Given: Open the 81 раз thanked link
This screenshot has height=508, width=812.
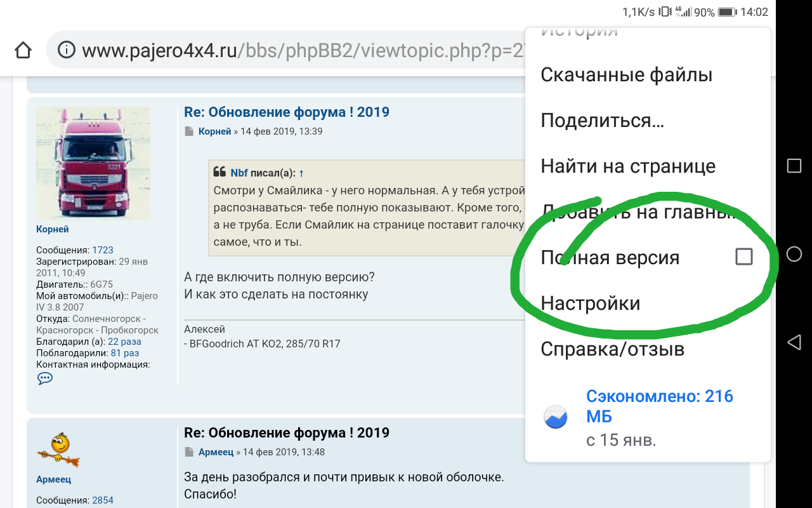Looking at the screenshot, I should coord(124,353).
